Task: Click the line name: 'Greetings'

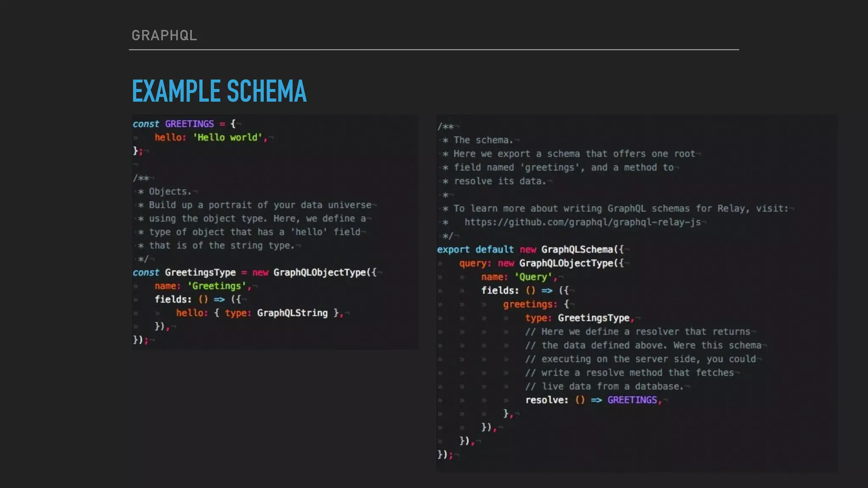Action: [x=203, y=286]
